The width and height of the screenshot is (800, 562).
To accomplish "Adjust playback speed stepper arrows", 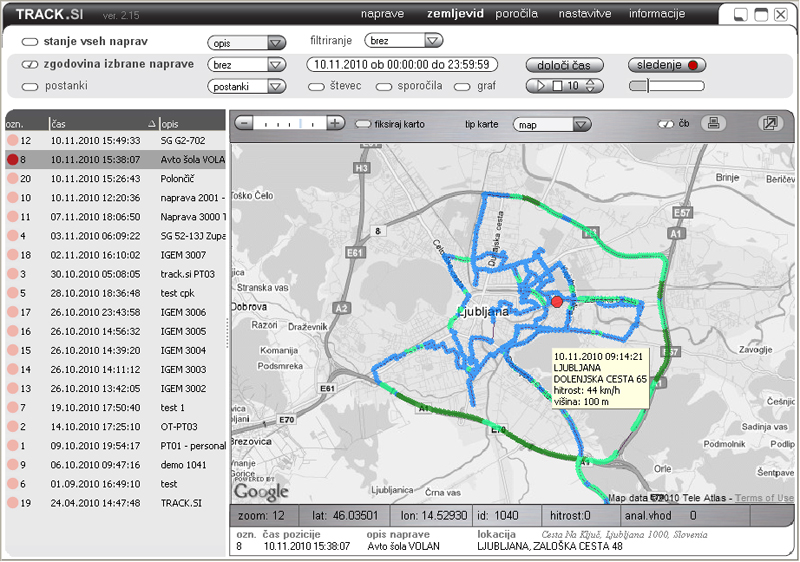I will (x=590, y=86).
